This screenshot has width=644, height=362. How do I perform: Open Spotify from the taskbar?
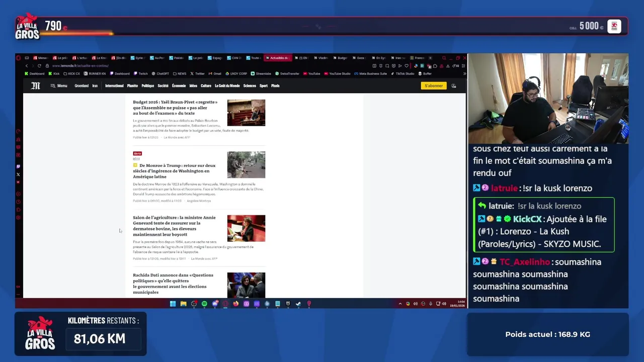tap(204, 304)
